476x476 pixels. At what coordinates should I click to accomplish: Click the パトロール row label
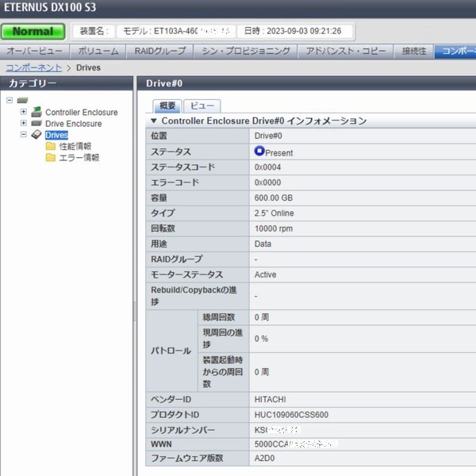click(171, 351)
